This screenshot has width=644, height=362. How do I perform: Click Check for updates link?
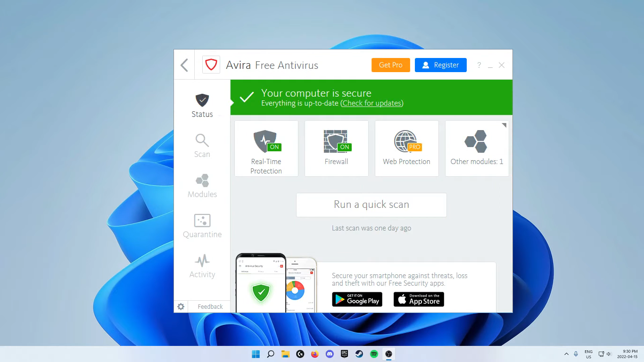pos(372,103)
